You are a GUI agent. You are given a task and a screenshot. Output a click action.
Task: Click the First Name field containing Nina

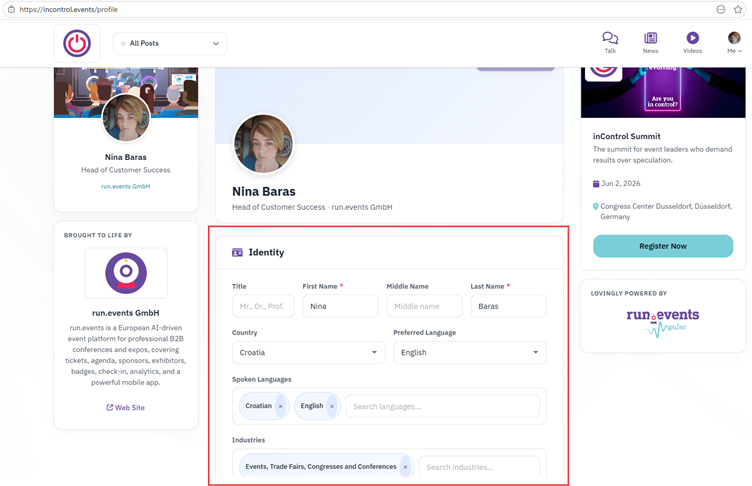[341, 306]
